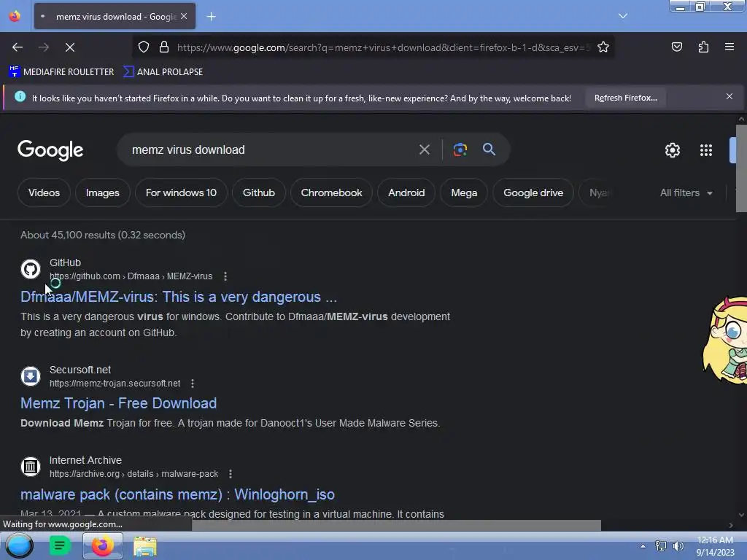Screen dimensions: 747x560
Task: Open more options for GitHub result
Action: click(x=225, y=276)
